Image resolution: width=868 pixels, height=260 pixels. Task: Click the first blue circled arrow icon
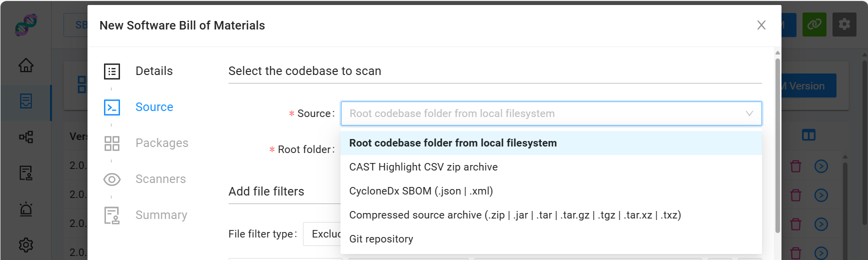click(821, 166)
